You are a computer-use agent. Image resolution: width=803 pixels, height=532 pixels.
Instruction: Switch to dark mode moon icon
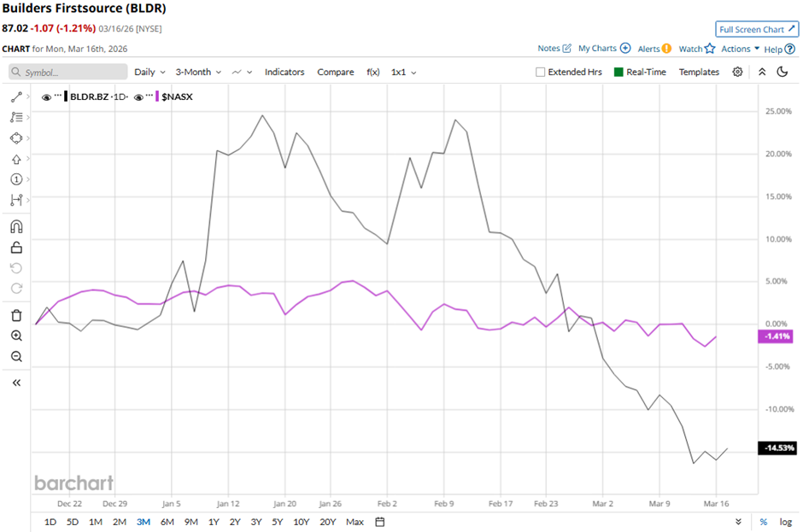click(x=782, y=72)
